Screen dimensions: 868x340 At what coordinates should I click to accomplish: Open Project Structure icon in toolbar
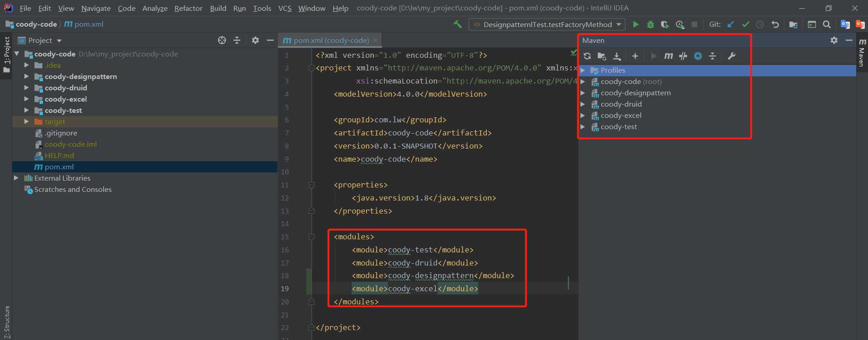tap(793, 24)
